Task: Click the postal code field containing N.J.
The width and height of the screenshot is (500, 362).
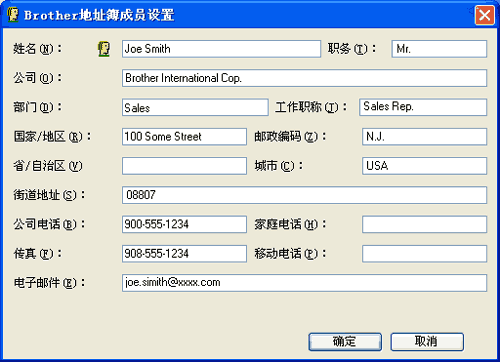Action: 425,137
